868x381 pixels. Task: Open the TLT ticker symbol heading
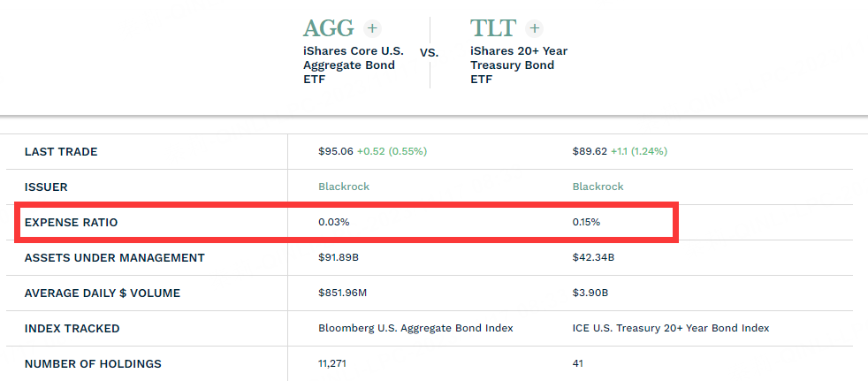493,28
